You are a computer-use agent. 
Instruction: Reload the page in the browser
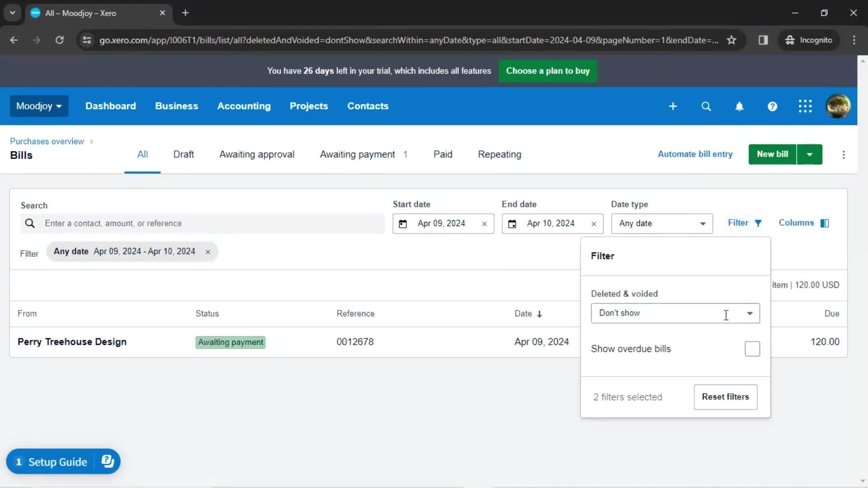click(59, 40)
